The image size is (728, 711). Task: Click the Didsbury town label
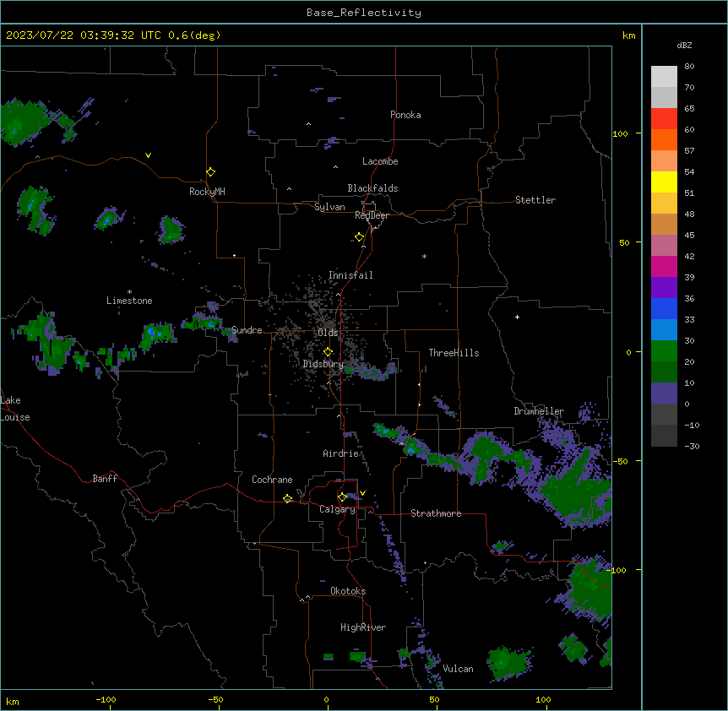tap(323, 364)
